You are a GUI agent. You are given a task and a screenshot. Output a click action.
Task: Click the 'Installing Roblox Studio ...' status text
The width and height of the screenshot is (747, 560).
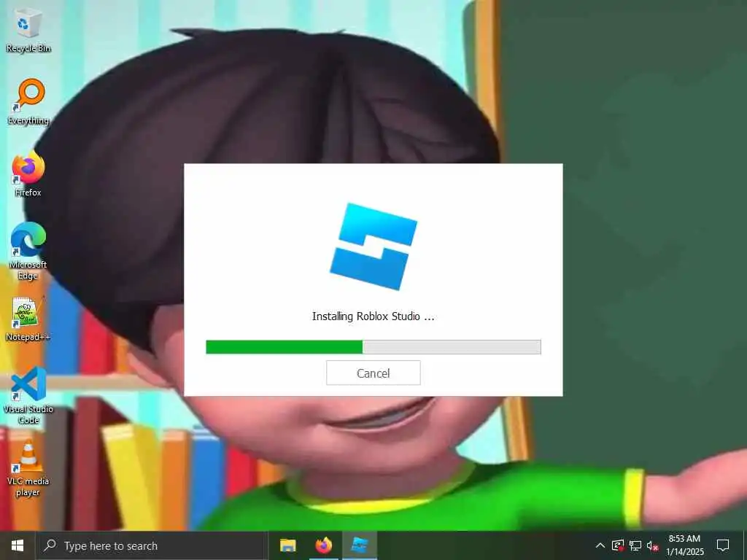click(373, 316)
